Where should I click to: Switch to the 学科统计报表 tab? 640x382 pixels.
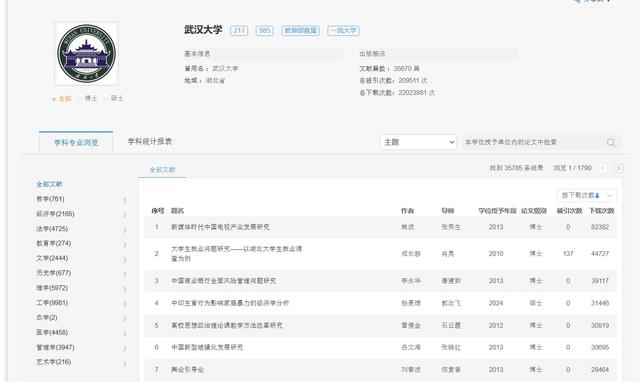point(150,142)
